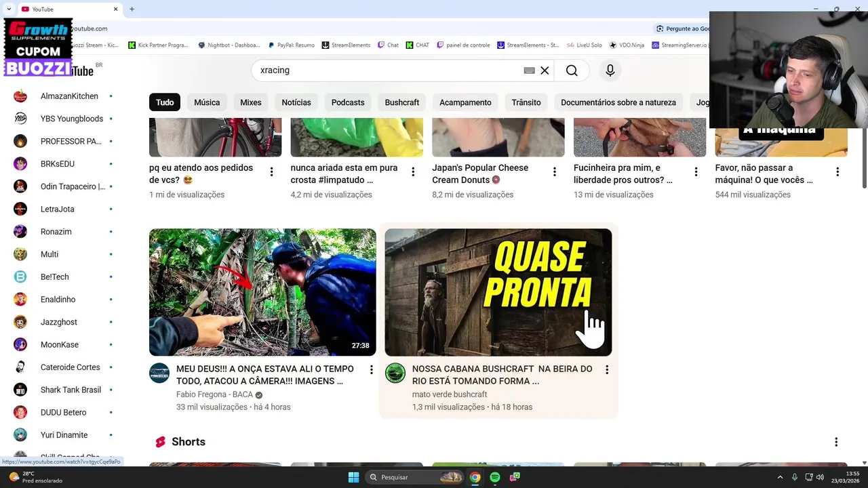This screenshot has height=488, width=868.
Task: Open the LiveU Solo bookmark
Action: (x=584, y=45)
